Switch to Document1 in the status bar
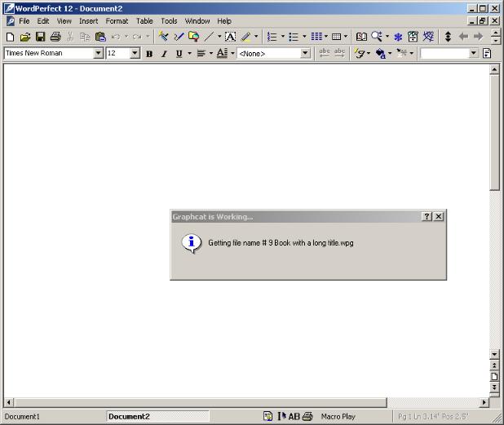The image size is (504, 425). point(22,417)
